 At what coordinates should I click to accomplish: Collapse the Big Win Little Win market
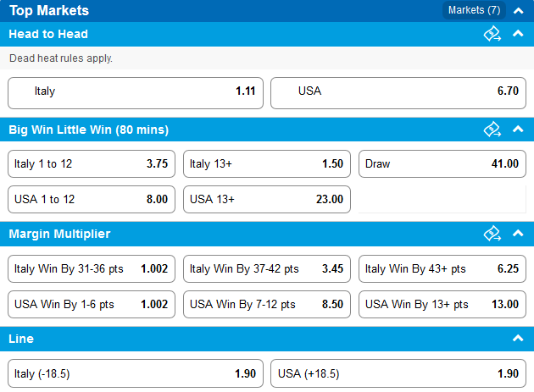[518, 129]
